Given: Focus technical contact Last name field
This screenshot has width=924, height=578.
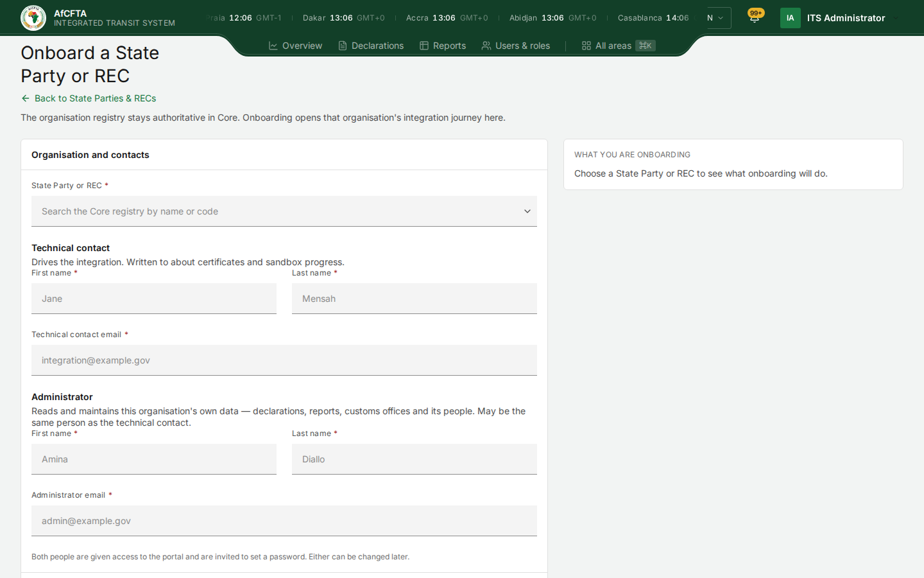Looking at the screenshot, I should pos(415,299).
